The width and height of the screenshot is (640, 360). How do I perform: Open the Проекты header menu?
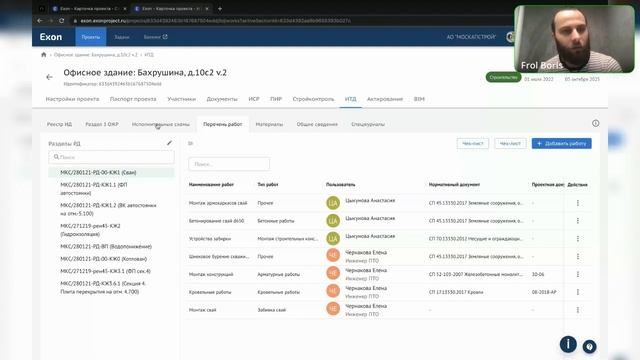click(x=91, y=37)
